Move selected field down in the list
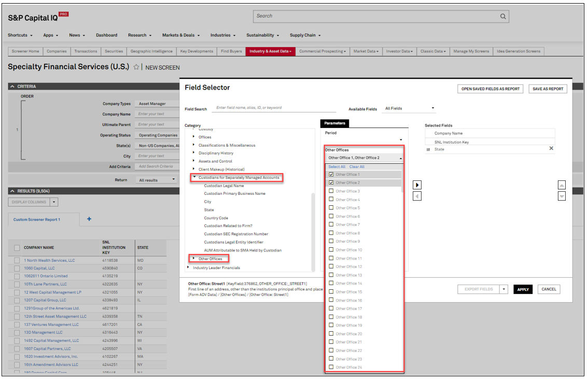This screenshot has height=382, width=588. coord(562,196)
